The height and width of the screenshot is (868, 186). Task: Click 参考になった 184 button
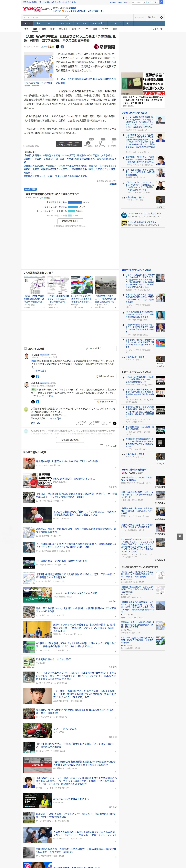coord(105,376)
